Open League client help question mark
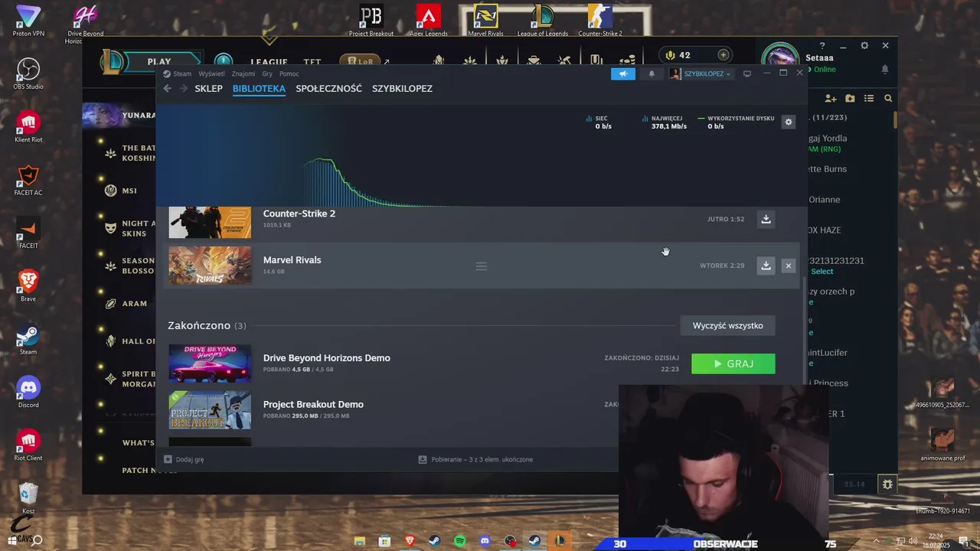Screen dimensions: 980x551 822,46
